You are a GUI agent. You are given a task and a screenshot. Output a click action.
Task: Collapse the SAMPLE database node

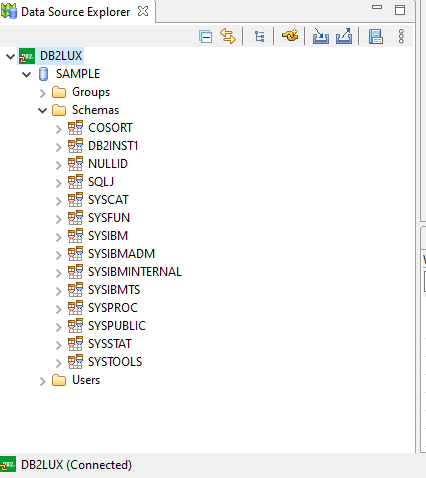[27, 74]
